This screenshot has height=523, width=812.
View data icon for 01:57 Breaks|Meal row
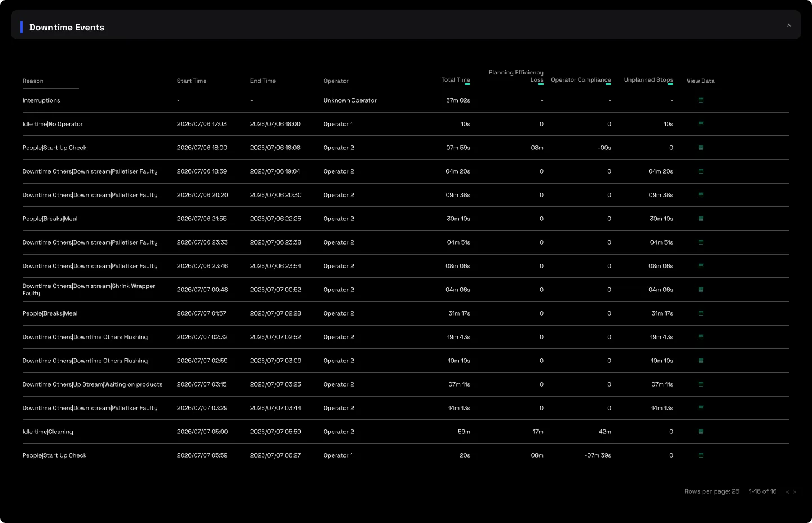[x=701, y=313]
